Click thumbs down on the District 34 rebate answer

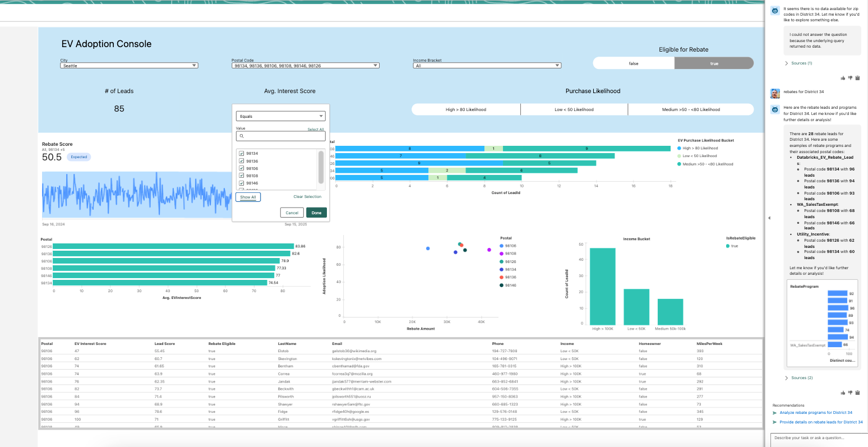tap(850, 393)
